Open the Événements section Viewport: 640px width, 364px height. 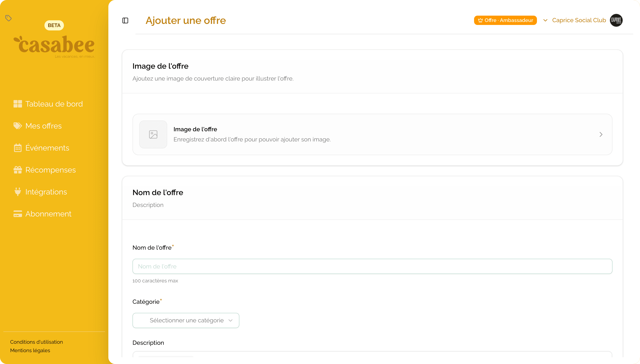coord(41,148)
